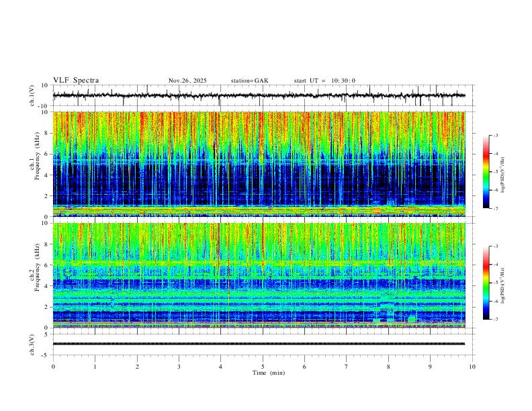Click the ch.2 PSD color scale bar
532x411 pixels.
pyautogui.click(x=486, y=283)
